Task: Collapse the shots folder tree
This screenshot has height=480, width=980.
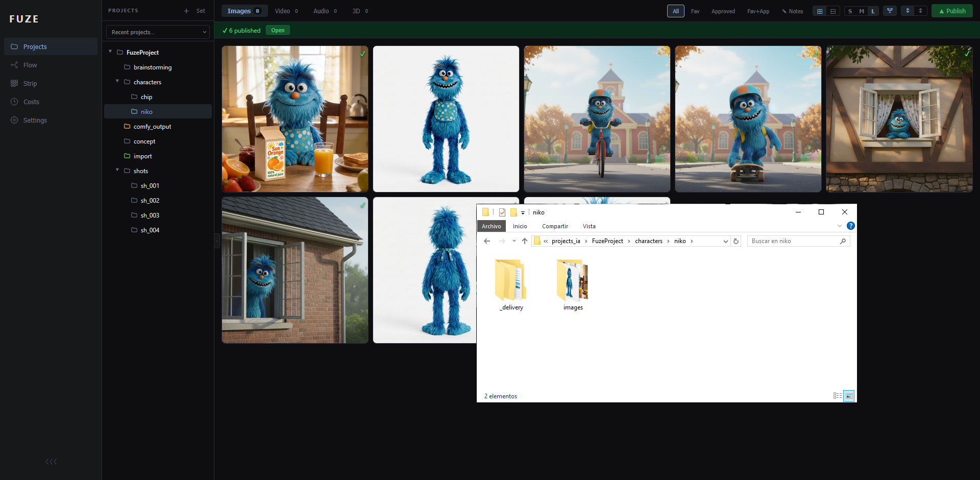Action: [x=117, y=170]
